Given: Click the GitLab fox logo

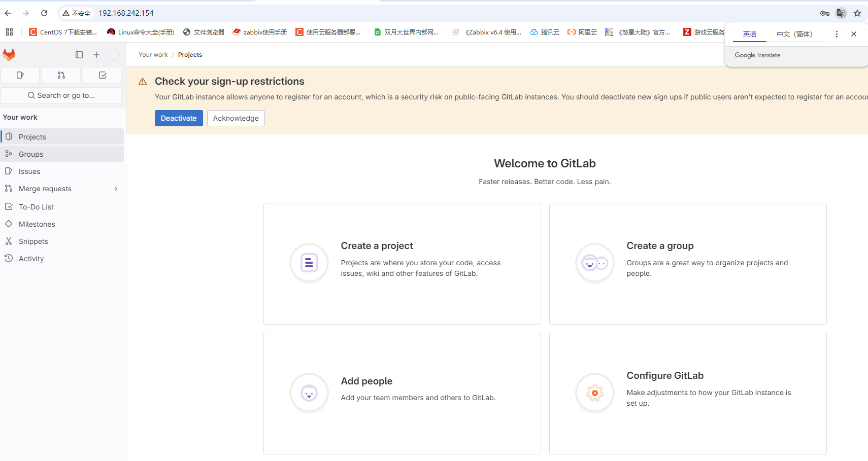Looking at the screenshot, I should pos(9,54).
